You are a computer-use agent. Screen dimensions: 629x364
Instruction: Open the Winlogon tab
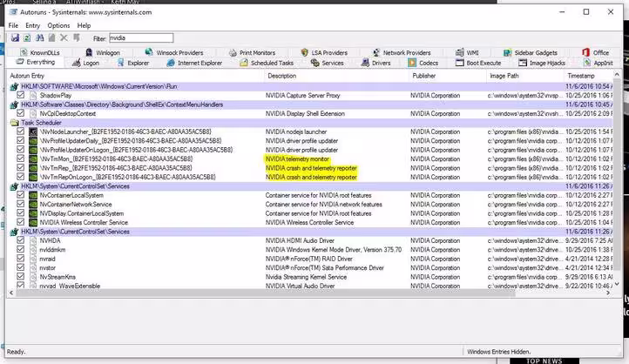(x=103, y=52)
